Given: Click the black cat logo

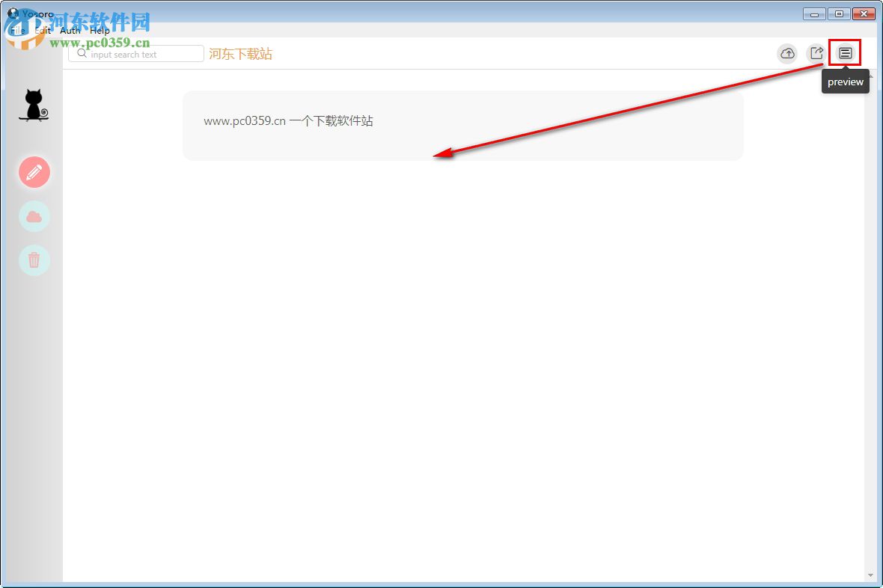Looking at the screenshot, I should pos(34,105).
